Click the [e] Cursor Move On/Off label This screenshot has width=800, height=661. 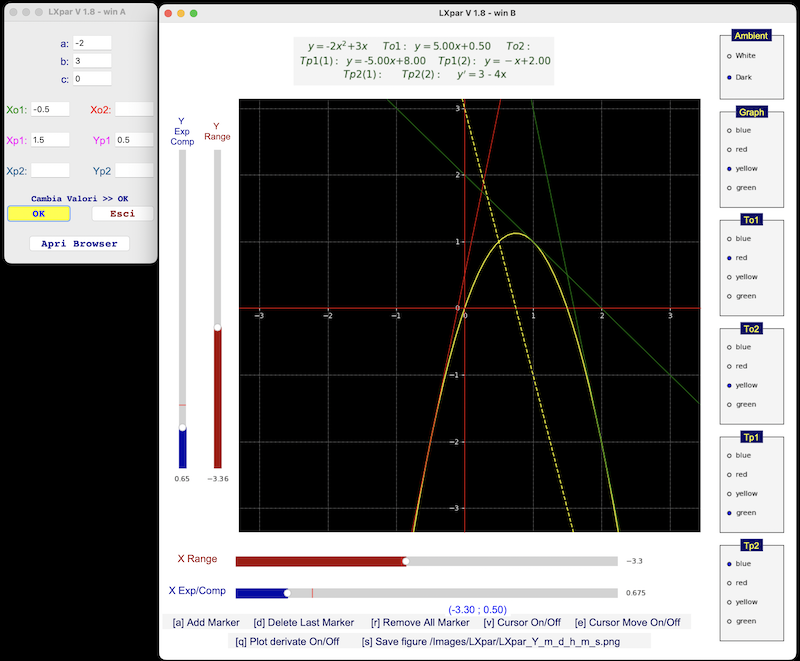point(628,623)
